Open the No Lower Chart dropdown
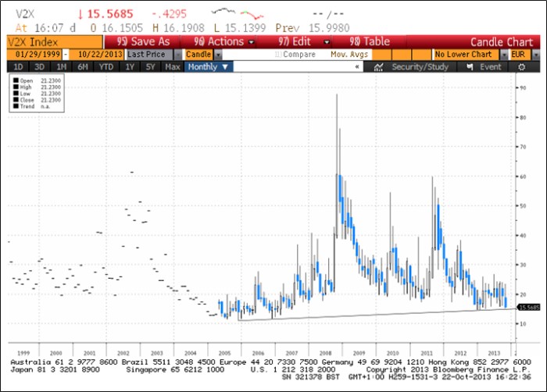This screenshot has width=547, height=392. (x=501, y=55)
